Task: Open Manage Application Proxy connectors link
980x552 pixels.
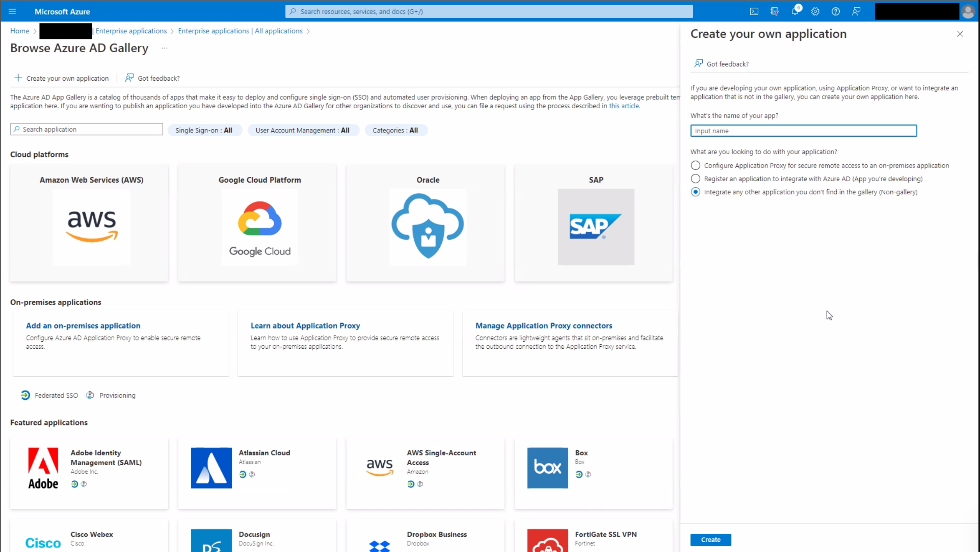Action: (543, 325)
